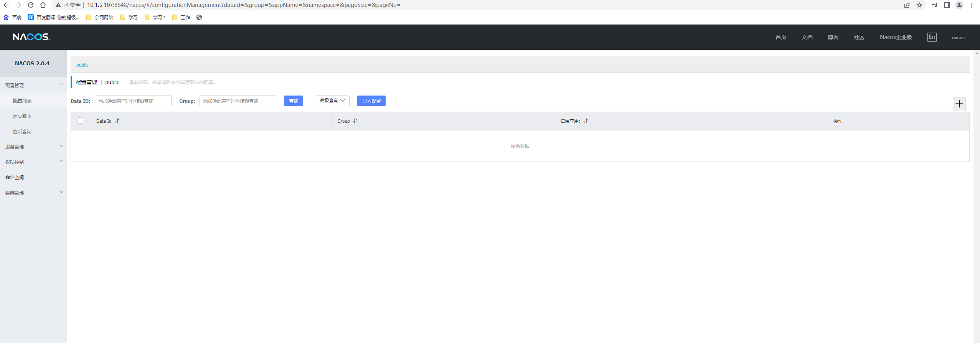Click the 没有数据 empty table message
Image resolution: width=980 pixels, height=343 pixels.
pos(520,146)
